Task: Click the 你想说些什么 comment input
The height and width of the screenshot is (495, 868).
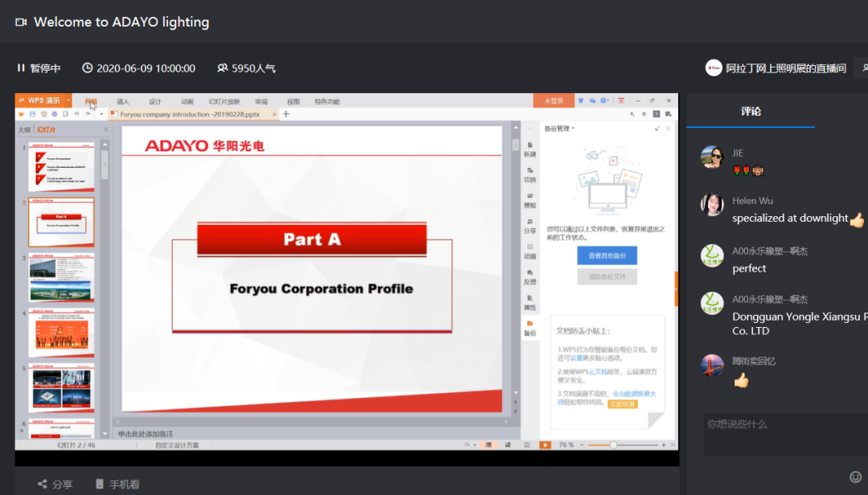Action: pyautogui.click(x=786, y=436)
